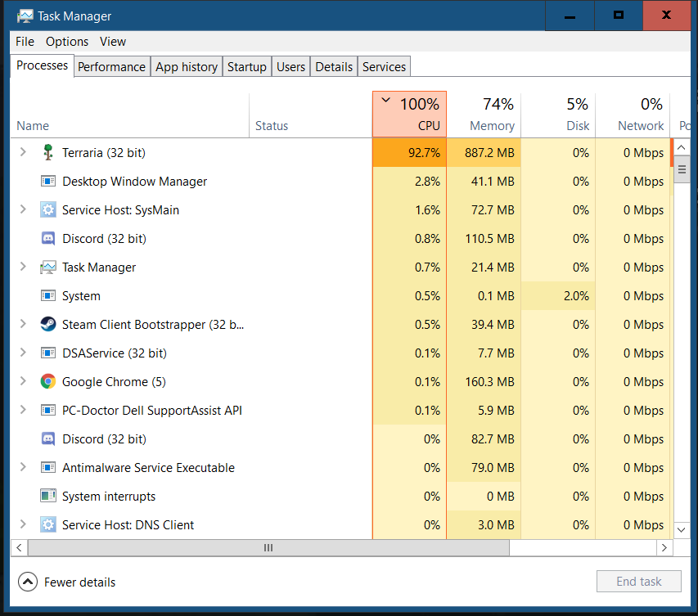
Task: Click the Desktop Window Manager icon
Action: click(48, 181)
